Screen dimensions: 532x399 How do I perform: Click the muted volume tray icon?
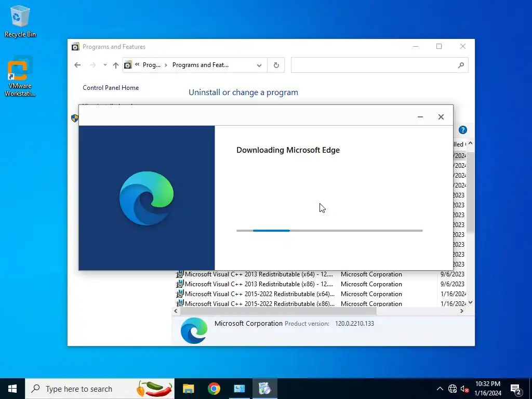pyautogui.click(x=464, y=389)
